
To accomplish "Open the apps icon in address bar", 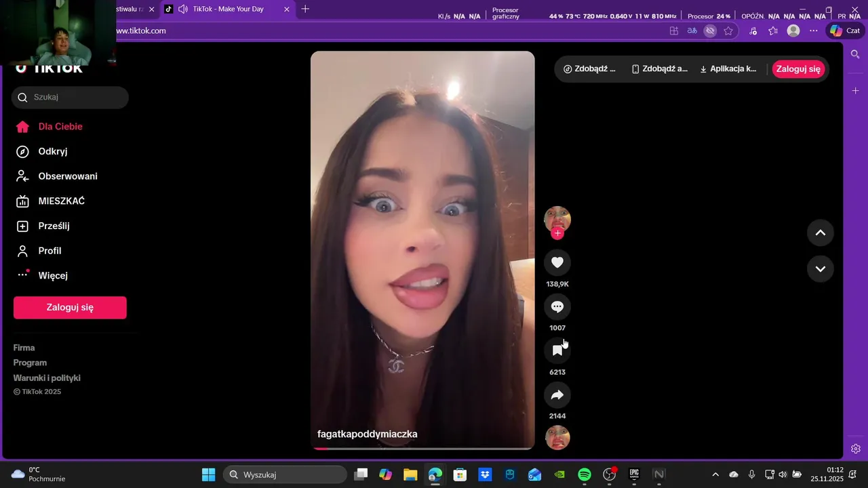I will pos(674,30).
